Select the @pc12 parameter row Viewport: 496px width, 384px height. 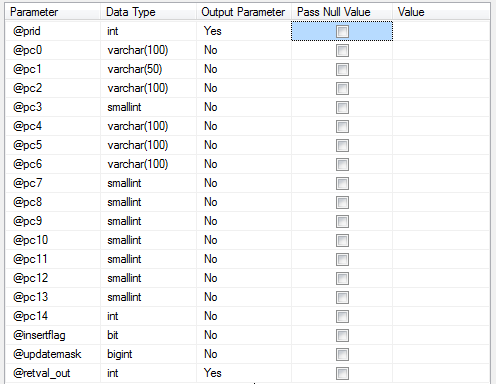(x=247, y=278)
